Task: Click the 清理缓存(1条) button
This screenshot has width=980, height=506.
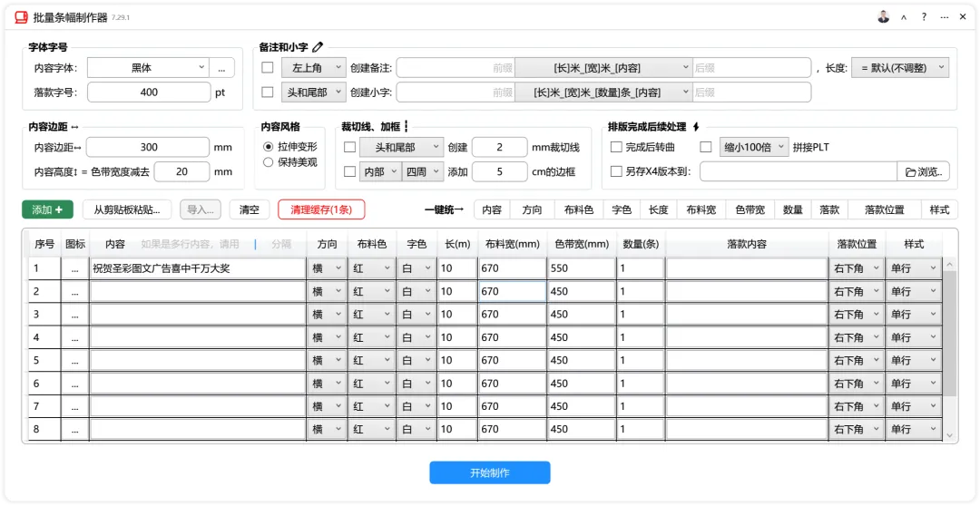Action: coord(321,209)
